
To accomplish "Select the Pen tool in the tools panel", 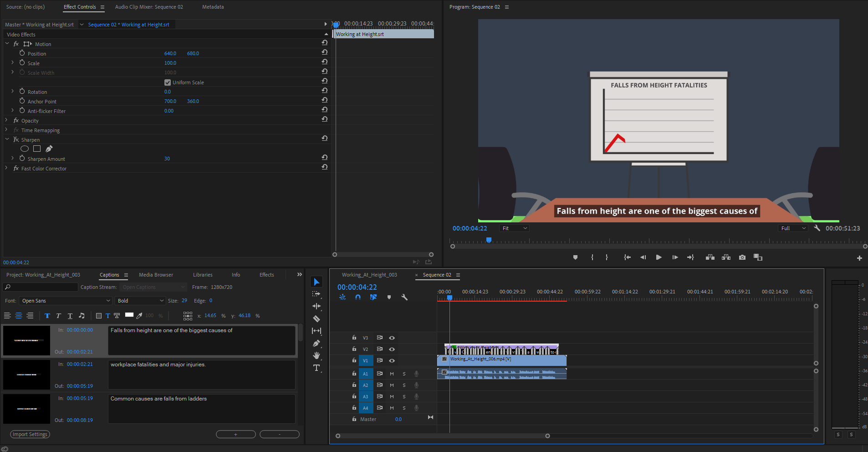I will [x=317, y=343].
